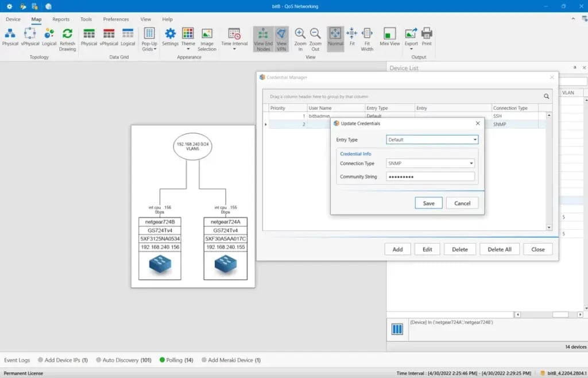Select netgear724A switch icon on map
Viewport: 588px width, 378px height.
click(225, 264)
